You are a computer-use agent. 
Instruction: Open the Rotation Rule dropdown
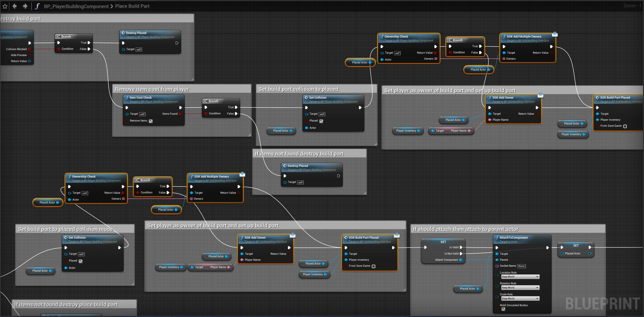coord(520,288)
